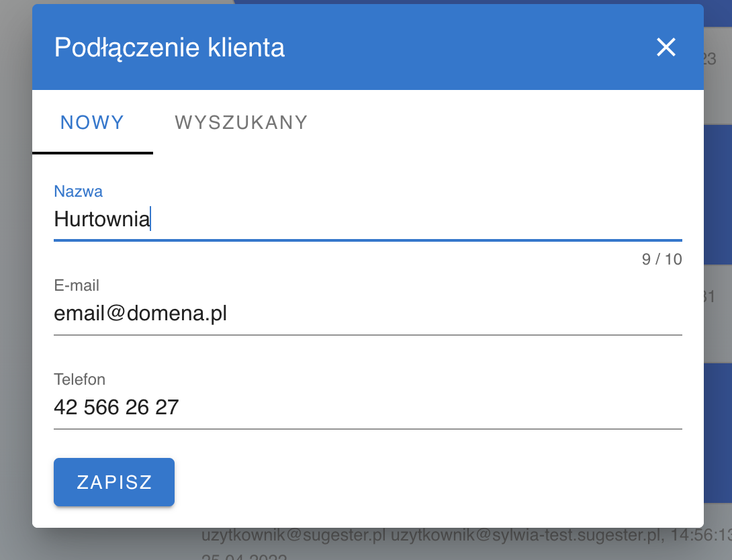Click the partially visible date at the bottom
Screen dimensions: 732x560
[244, 557]
